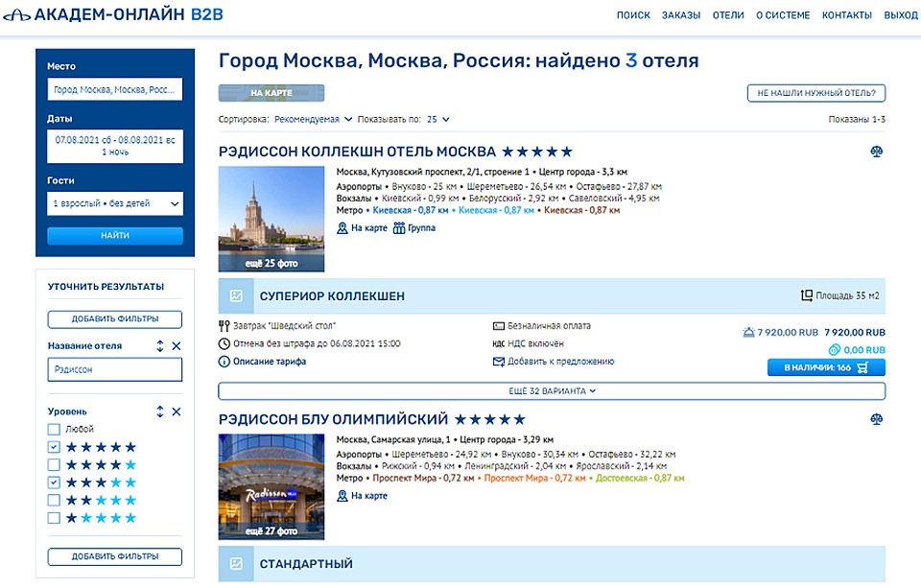Screen dimensions: 921x588
Task: Click the tariff description info icon
Action: 224,362
